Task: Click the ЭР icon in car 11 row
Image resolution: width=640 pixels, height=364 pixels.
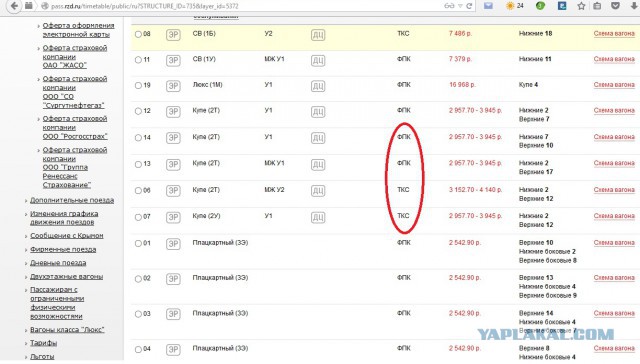Action: (173, 60)
